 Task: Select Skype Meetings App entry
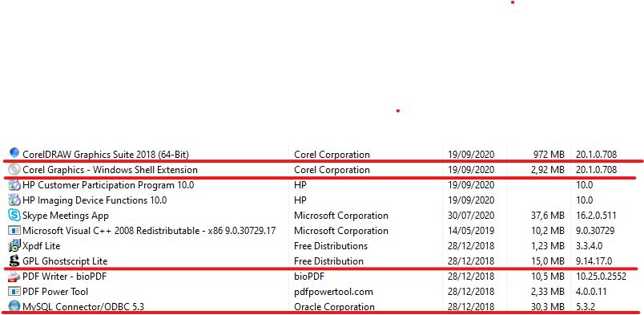point(66,216)
